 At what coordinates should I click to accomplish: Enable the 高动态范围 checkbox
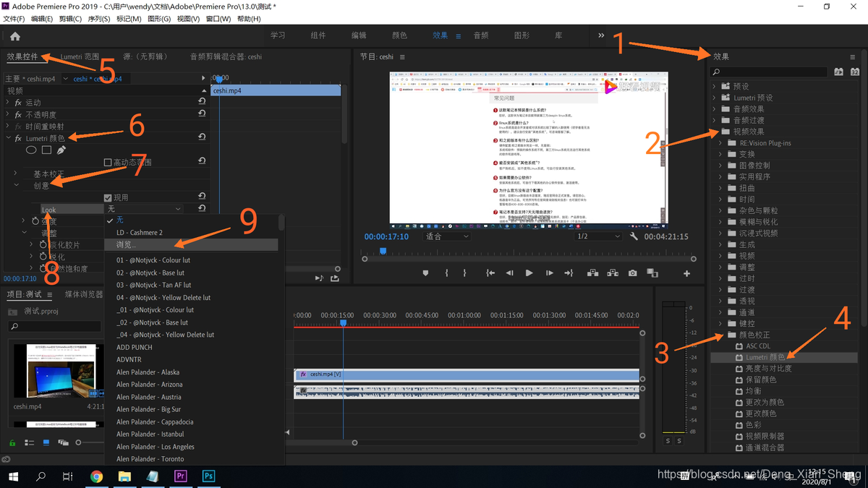[108, 163]
